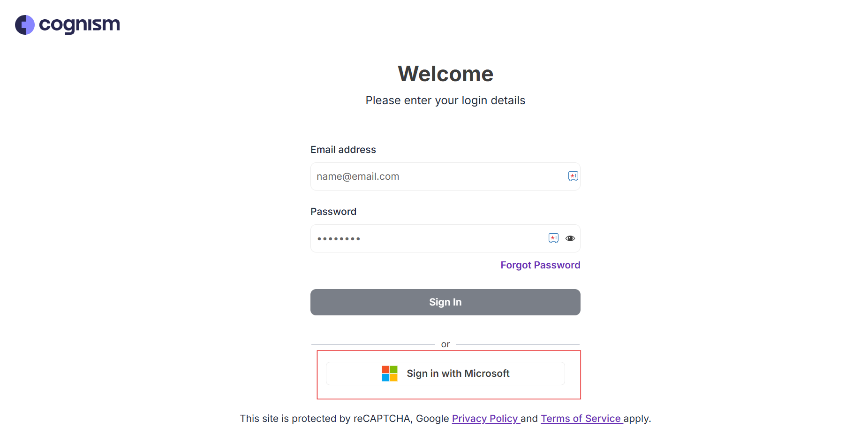Choose Sign in with Microsoft button
Screen dimensions: 868x428
pos(445,374)
